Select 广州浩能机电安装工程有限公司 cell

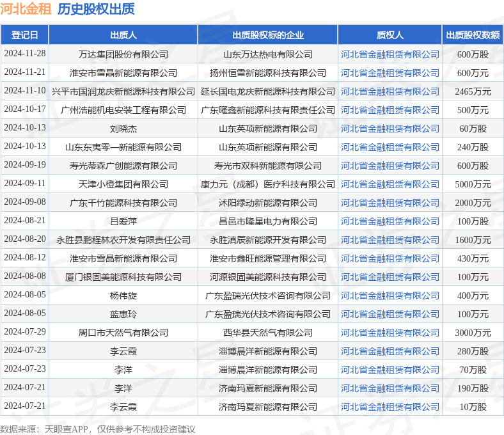(x=123, y=110)
